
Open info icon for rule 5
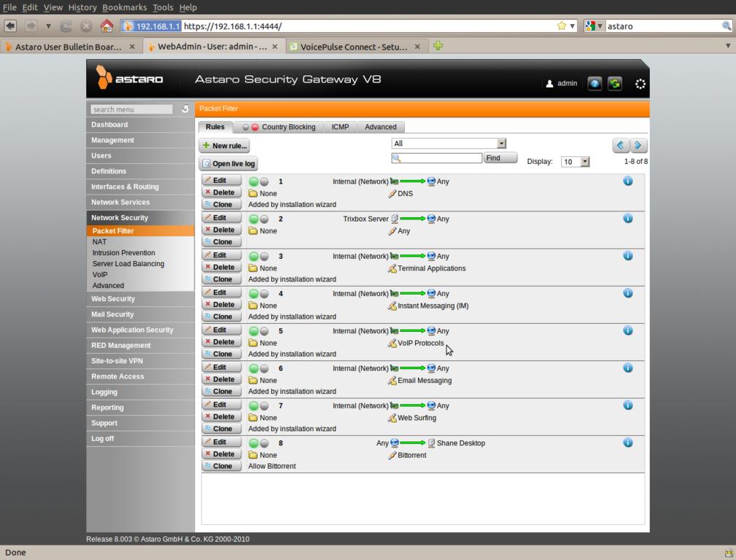coord(627,330)
